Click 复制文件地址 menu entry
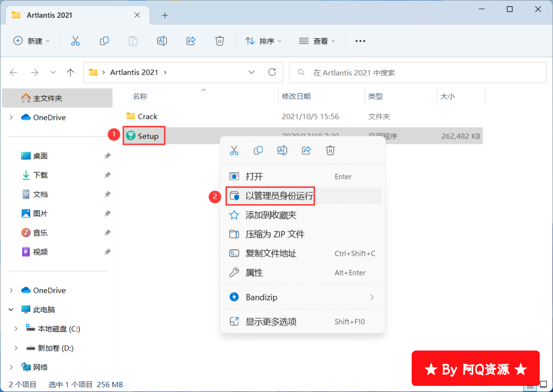Image resolution: width=553 pixels, height=392 pixels. pyautogui.click(x=303, y=253)
